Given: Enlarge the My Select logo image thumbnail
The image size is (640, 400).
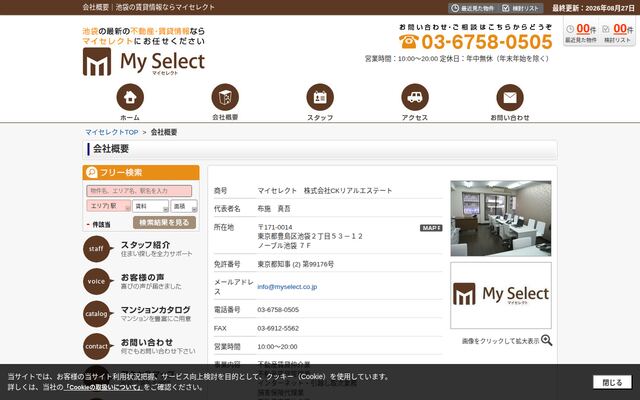Looking at the screenshot, I should click(x=501, y=295).
